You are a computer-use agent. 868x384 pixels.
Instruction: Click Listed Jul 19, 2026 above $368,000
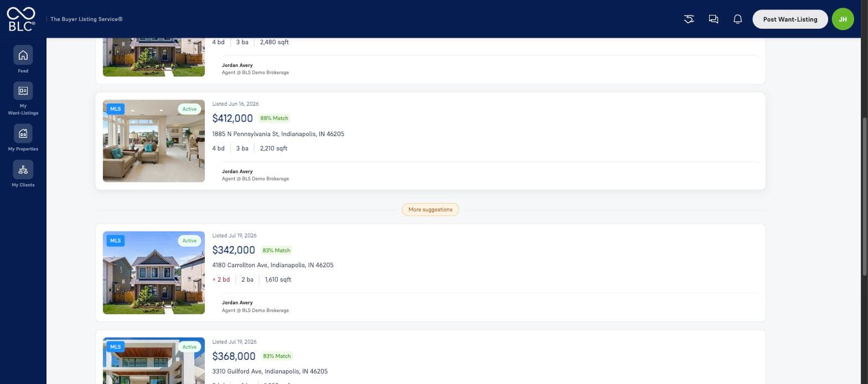click(234, 342)
